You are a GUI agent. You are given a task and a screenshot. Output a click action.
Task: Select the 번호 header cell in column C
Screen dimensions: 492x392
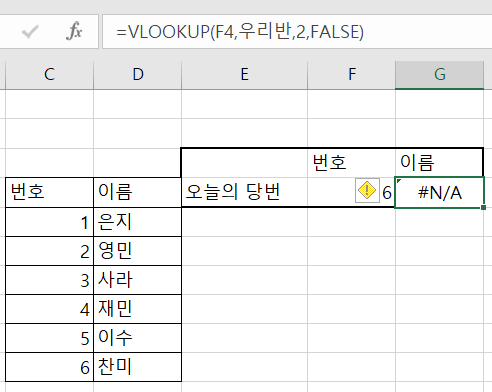[x=49, y=192]
